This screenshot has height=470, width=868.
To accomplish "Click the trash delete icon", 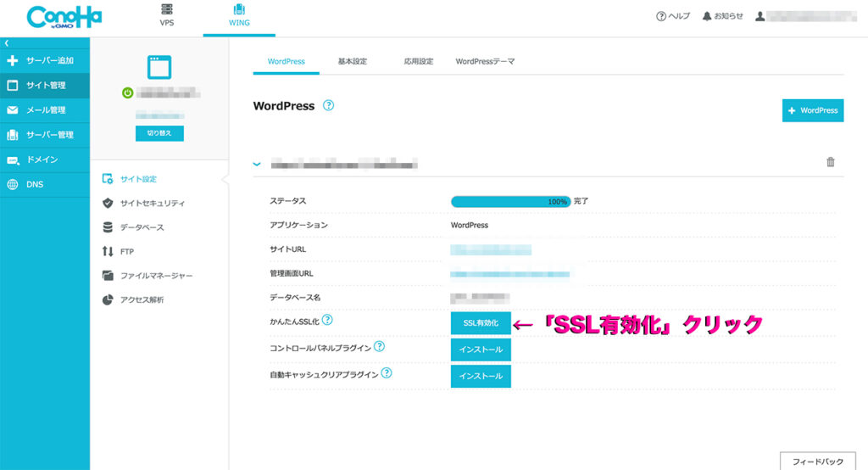I will click(x=831, y=162).
